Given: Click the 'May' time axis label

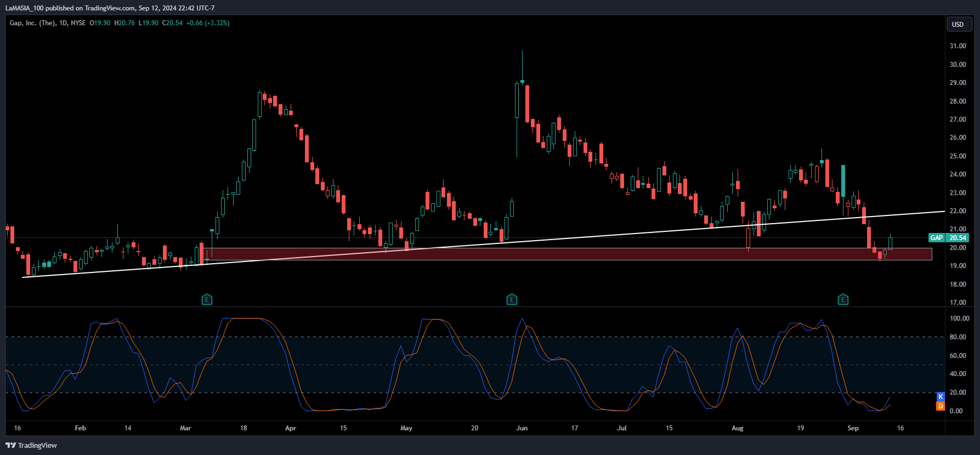Looking at the screenshot, I should [406, 428].
